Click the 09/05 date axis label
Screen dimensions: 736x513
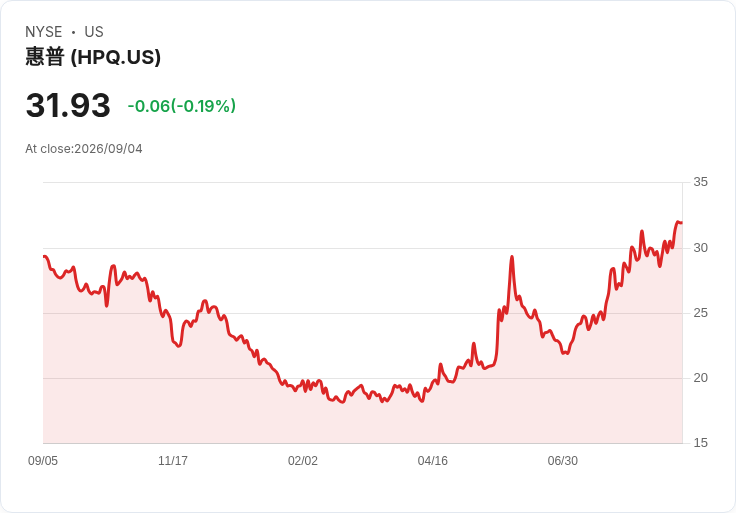point(43,461)
